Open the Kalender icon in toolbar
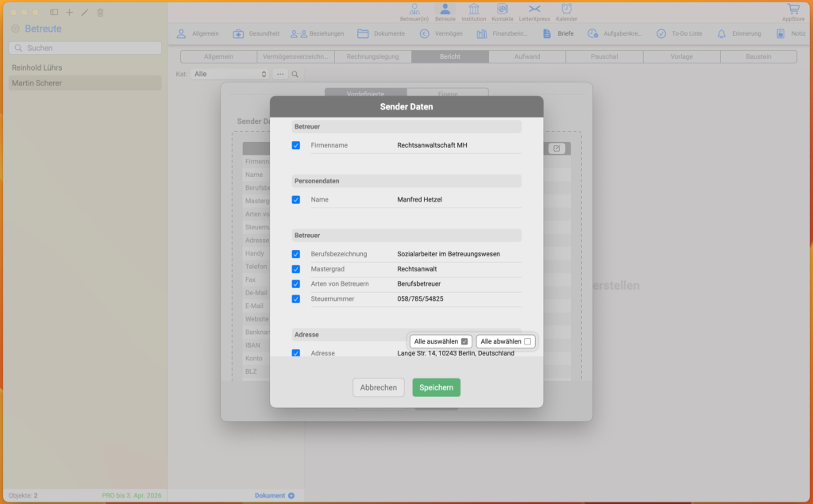This screenshot has height=504, width=813. pyautogui.click(x=566, y=10)
